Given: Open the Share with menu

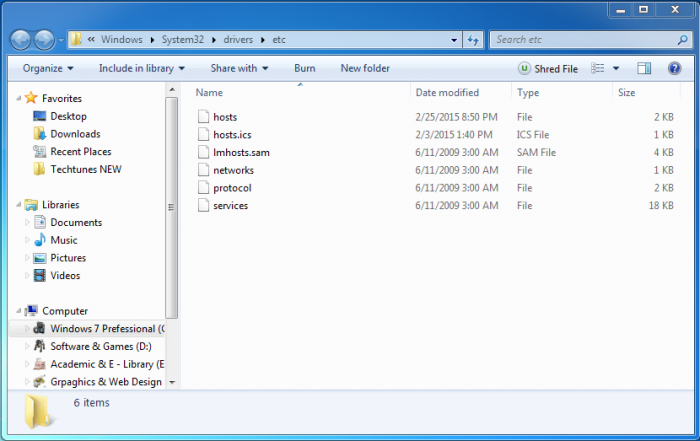Looking at the screenshot, I should coord(239,68).
